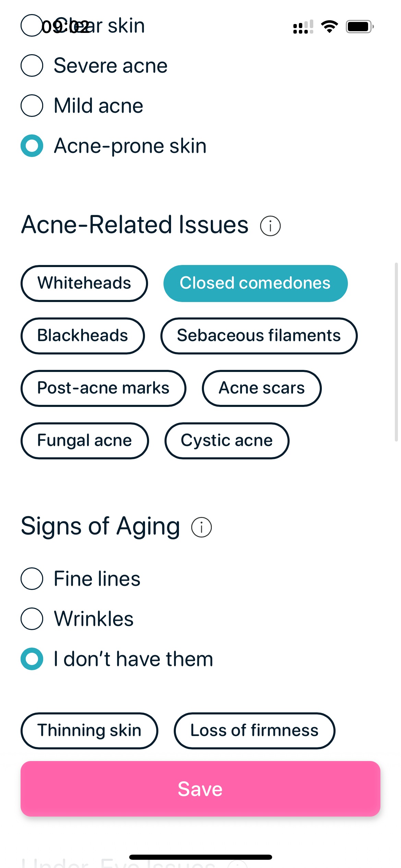Open info about Signs of Aging

coord(201,527)
